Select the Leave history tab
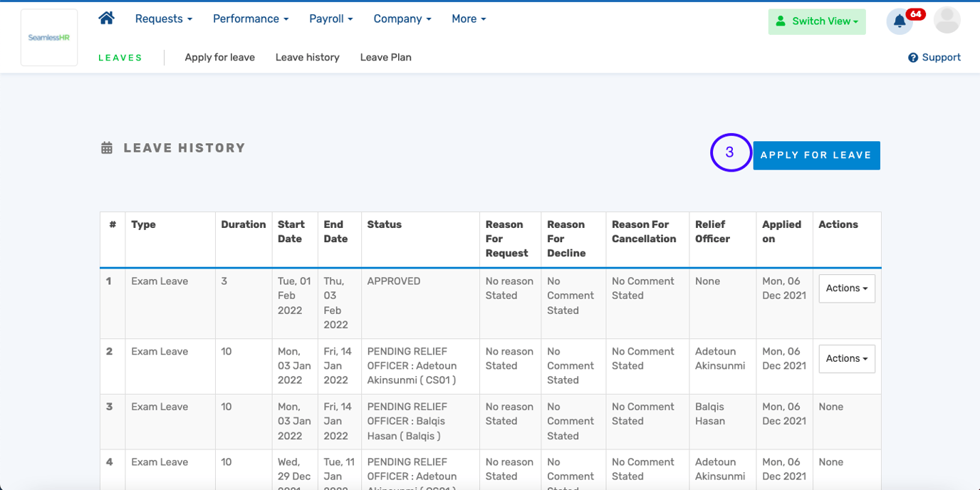Screen dimensions: 980x490 (x=307, y=58)
